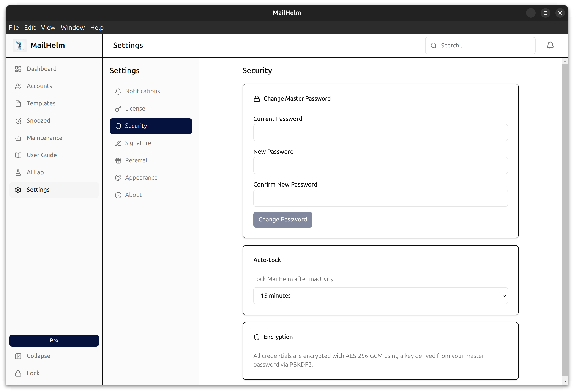Click the MailHelm logo in the sidebar
The height and width of the screenshot is (392, 574).
point(20,46)
